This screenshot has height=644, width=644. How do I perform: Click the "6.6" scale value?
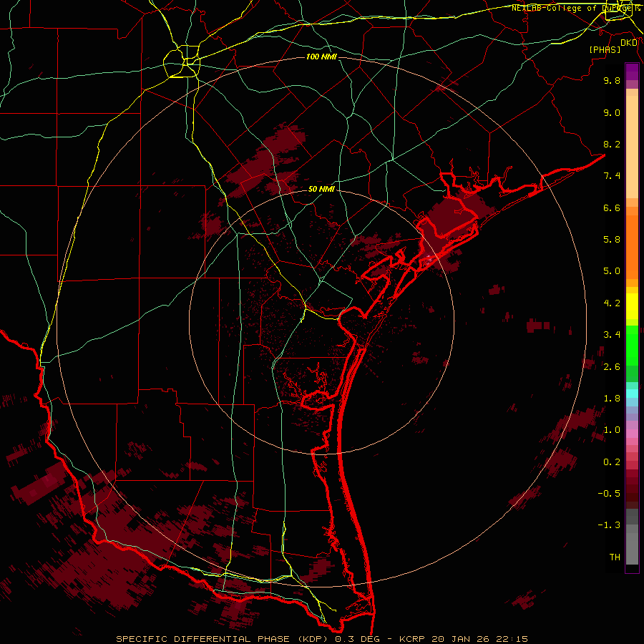(612, 208)
